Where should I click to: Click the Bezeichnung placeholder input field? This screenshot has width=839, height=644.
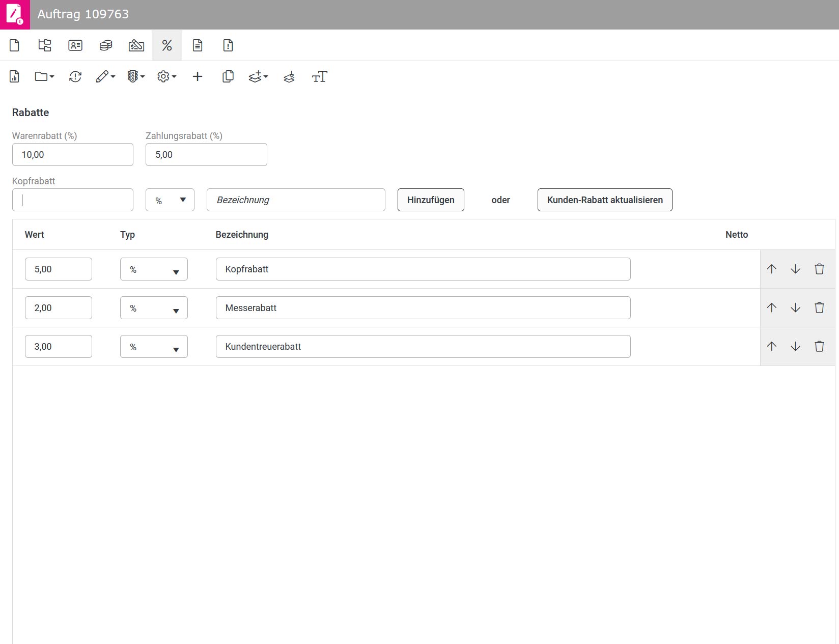click(296, 200)
